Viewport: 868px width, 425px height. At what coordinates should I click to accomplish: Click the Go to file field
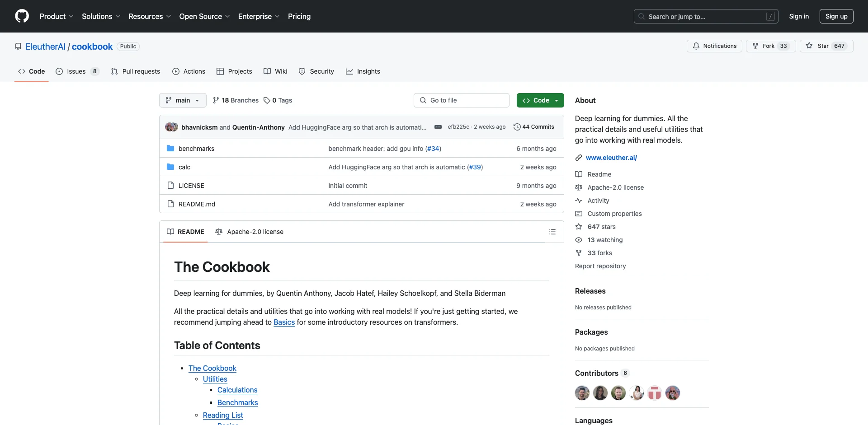(461, 100)
